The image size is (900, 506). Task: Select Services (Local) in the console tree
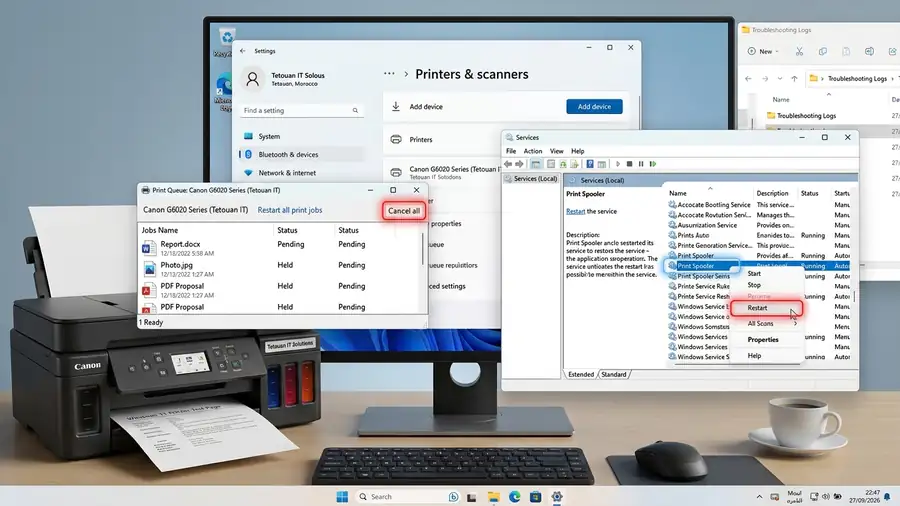point(531,179)
